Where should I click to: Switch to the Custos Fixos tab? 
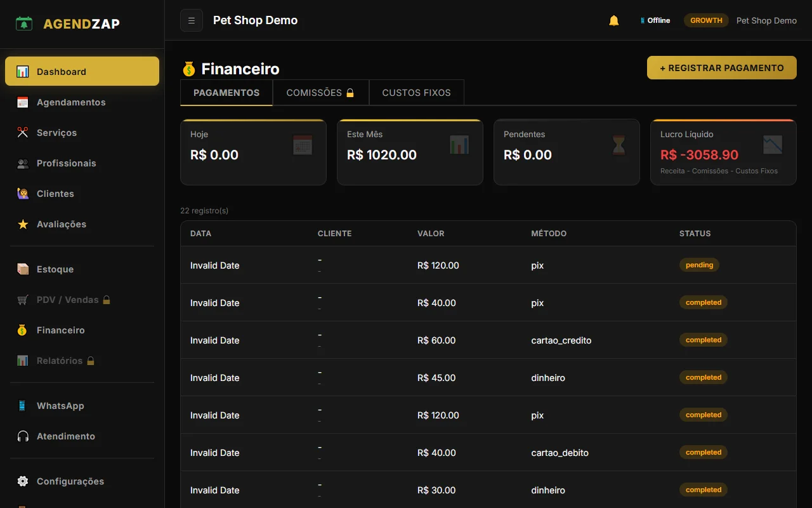click(416, 93)
